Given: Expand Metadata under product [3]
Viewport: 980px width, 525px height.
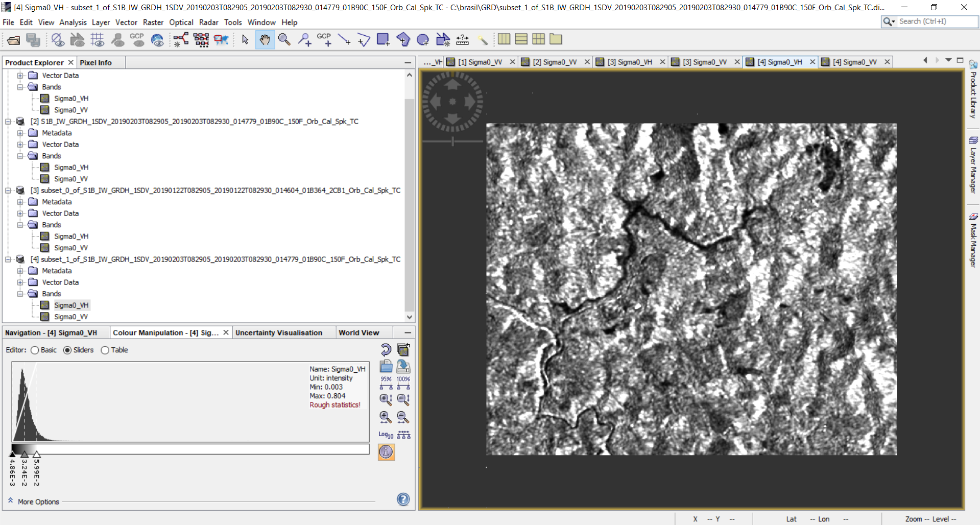Looking at the screenshot, I should point(20,202).
